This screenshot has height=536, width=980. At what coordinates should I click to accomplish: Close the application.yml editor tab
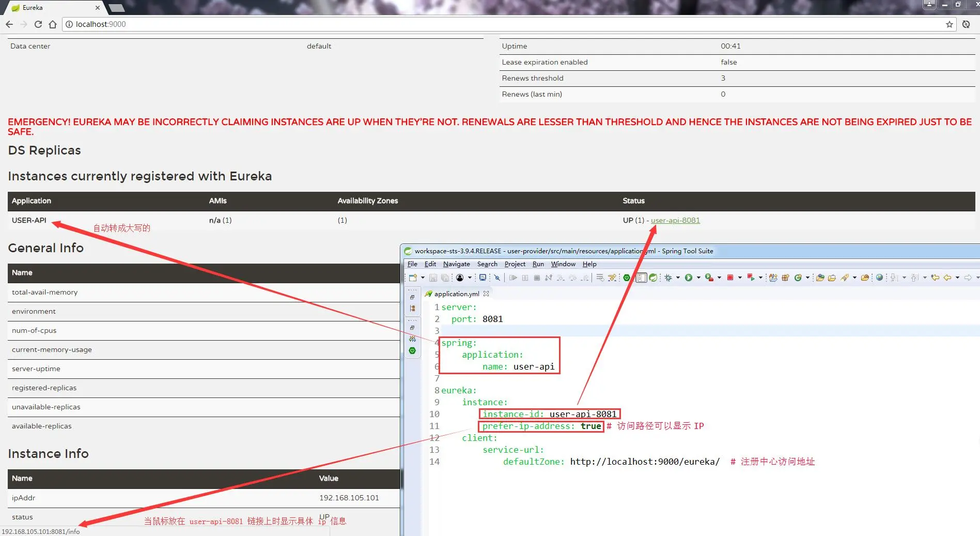[x=486, y=294]
